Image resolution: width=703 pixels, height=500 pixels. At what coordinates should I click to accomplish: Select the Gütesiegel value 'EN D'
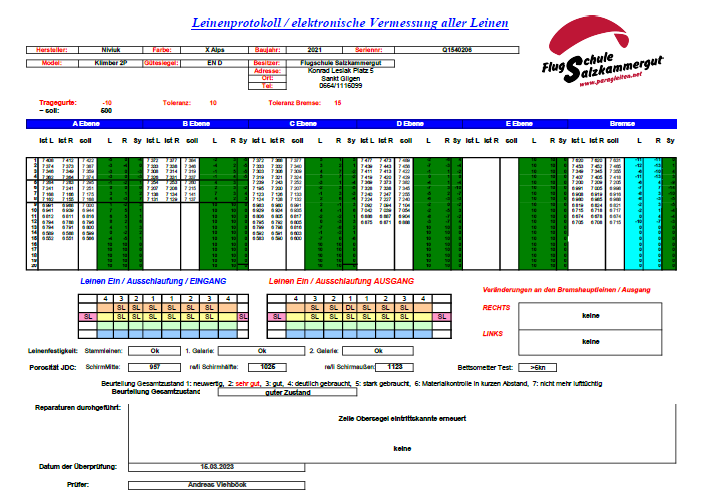click(x=215, y=63)
